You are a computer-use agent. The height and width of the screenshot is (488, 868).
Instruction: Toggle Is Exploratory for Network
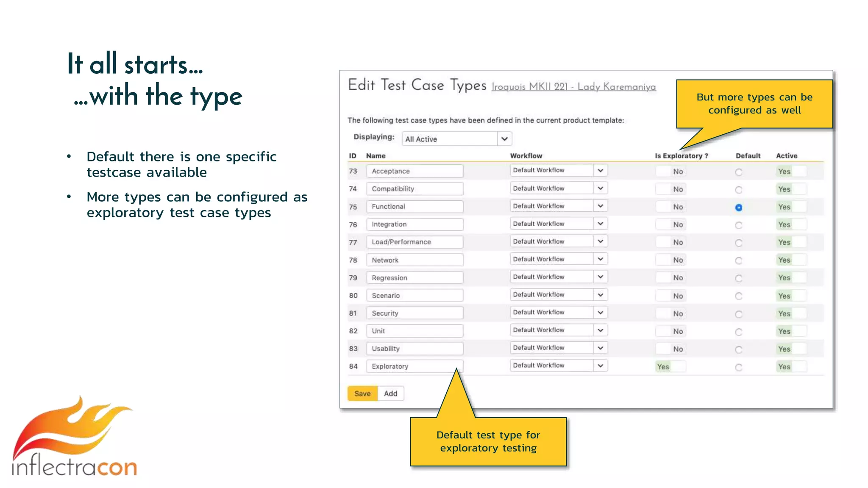click(x=670, y=260)
